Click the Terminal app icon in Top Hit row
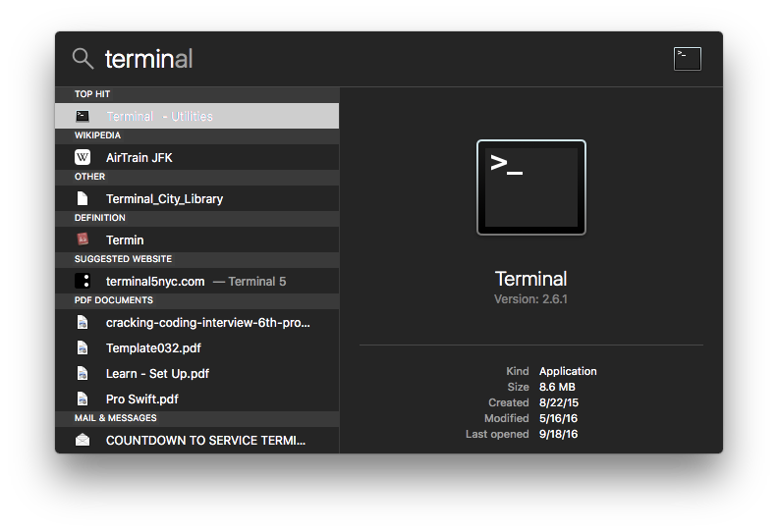778x532 pixels. coord(83,116)
